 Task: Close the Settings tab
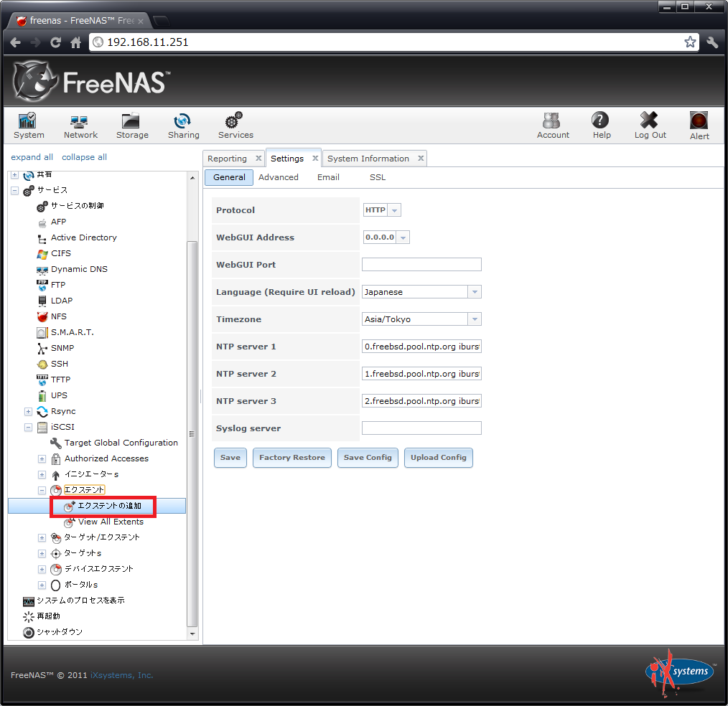(315, 158)
